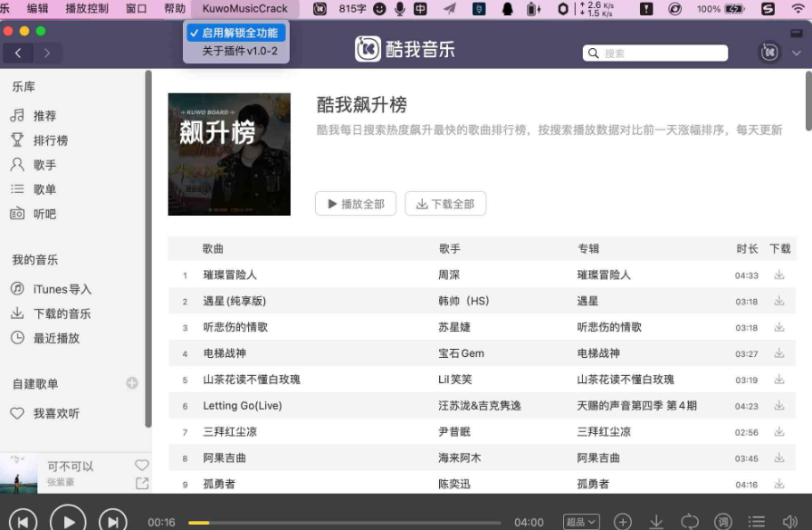Open the 帮助 menu
Viewport: 812px width, 530px height.
click(175, 9)
